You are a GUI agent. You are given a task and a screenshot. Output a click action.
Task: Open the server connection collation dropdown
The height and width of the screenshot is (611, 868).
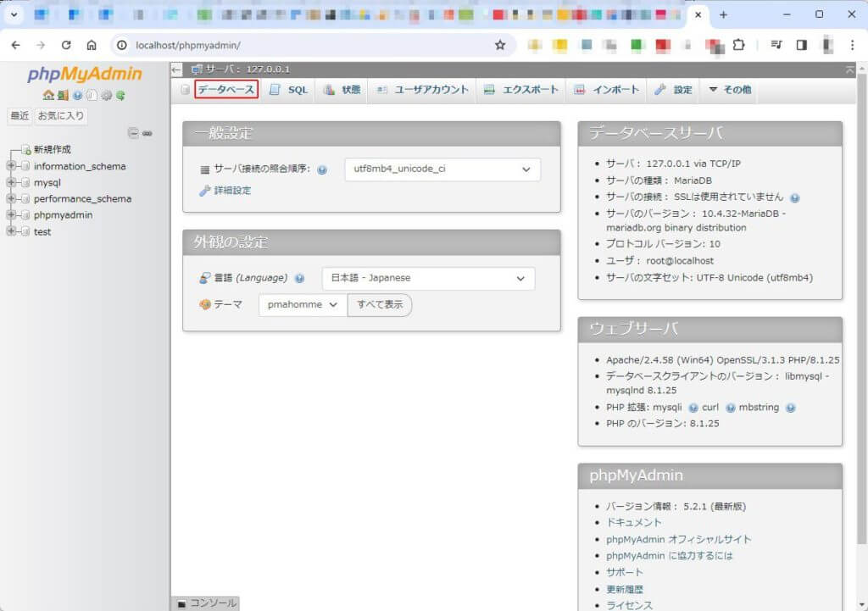[x=442, y=169]
